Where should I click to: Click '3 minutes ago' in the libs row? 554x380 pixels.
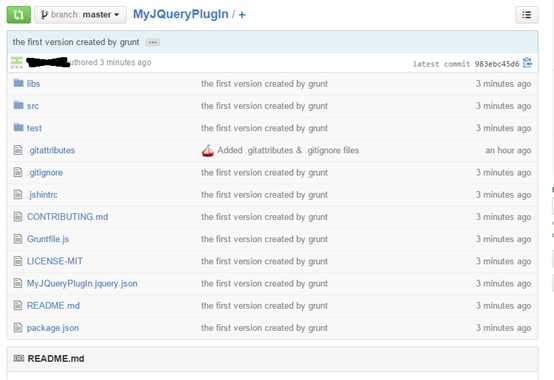(503, 84)
